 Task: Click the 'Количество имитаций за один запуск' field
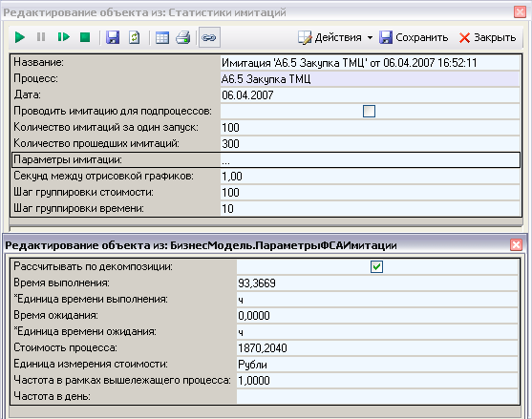371,128
